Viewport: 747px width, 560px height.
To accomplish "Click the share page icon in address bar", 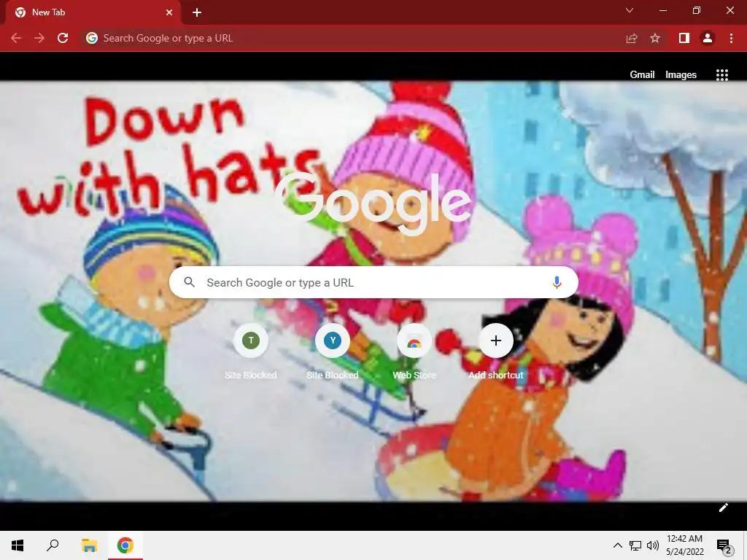I will (x=632, y=38).
